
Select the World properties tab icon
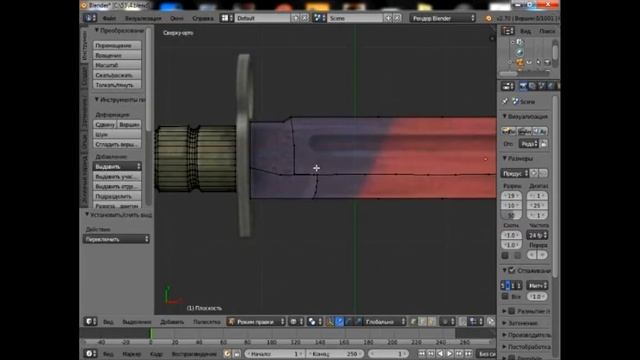[551, 86]
